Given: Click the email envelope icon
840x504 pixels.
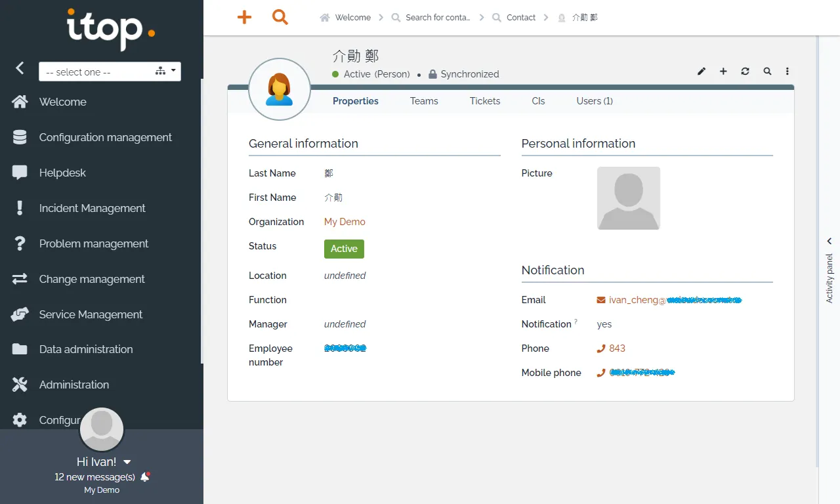Looking at the screenshot, I should point(600,300).
